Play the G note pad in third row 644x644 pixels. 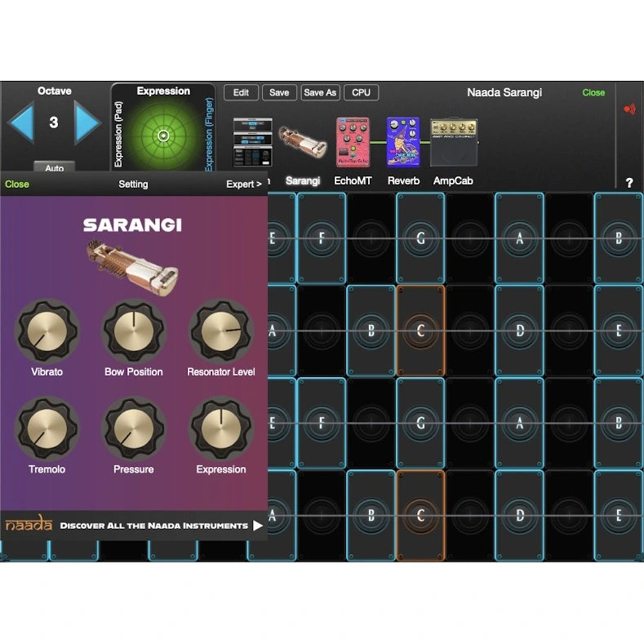tap(420, 423)
